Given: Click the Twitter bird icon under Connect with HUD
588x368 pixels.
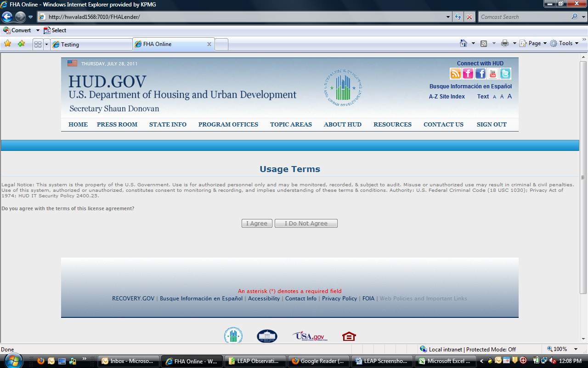Looking at the screenshot, I should coord(505,74).
